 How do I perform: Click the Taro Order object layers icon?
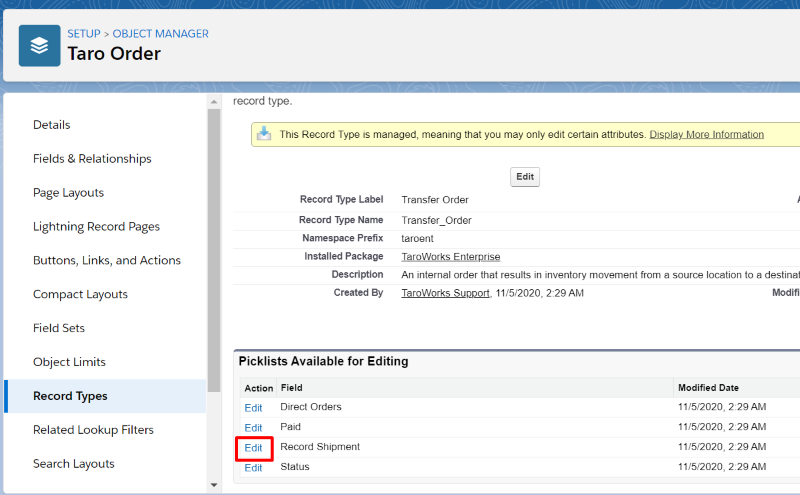(39, 45)
